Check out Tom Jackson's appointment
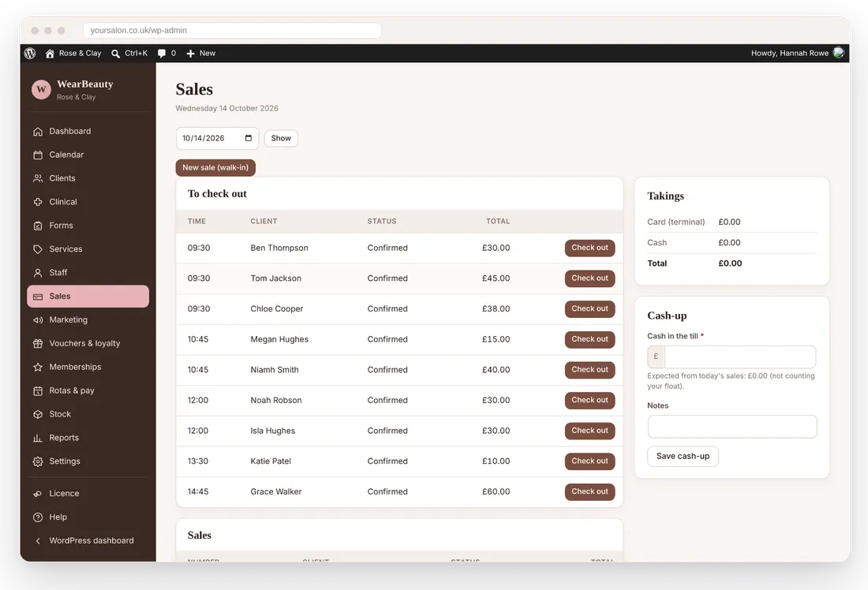 coord(589,278)
